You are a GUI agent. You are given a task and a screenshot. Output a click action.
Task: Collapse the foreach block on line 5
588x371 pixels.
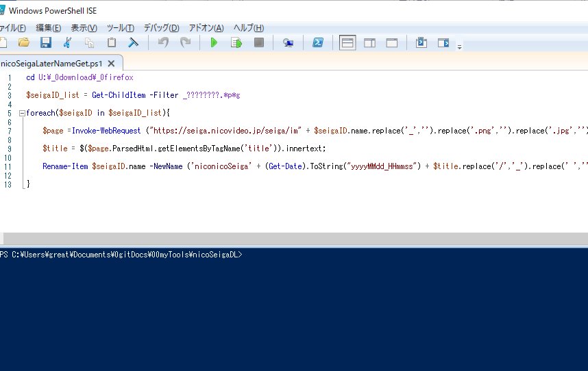[x=22, y=113]
